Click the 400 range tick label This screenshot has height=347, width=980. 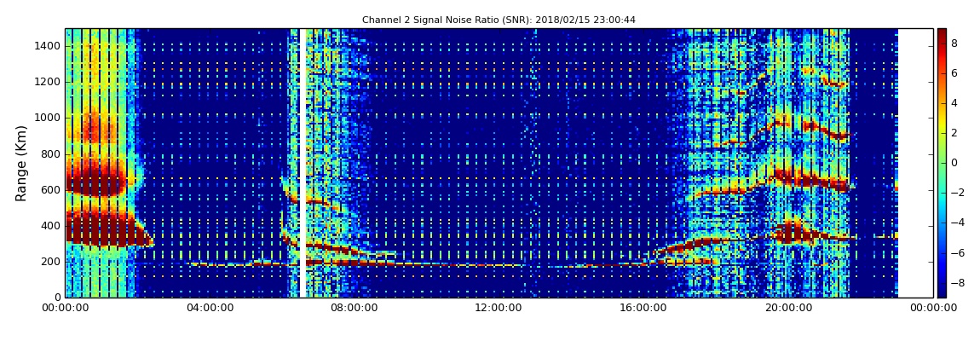[51, 226]
